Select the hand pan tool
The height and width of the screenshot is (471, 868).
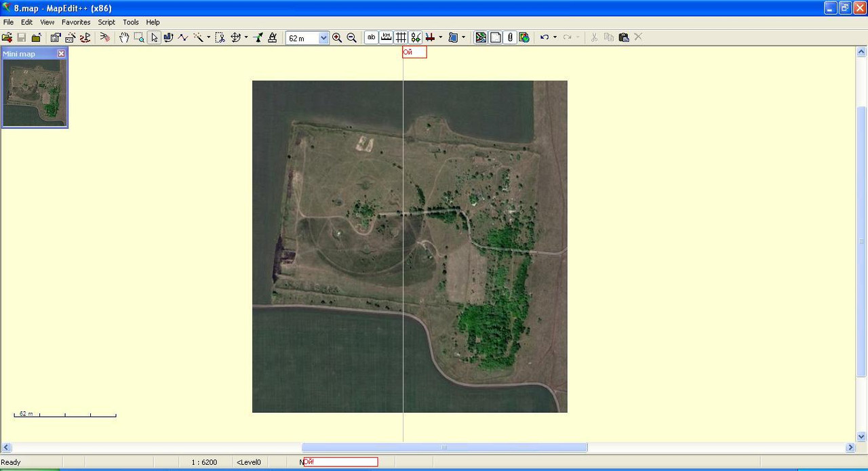tap(124, 38)
